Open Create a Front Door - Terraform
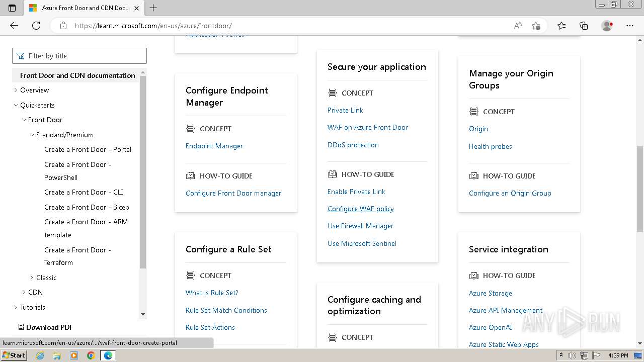644x362 pixels. (x=77, y=256)
